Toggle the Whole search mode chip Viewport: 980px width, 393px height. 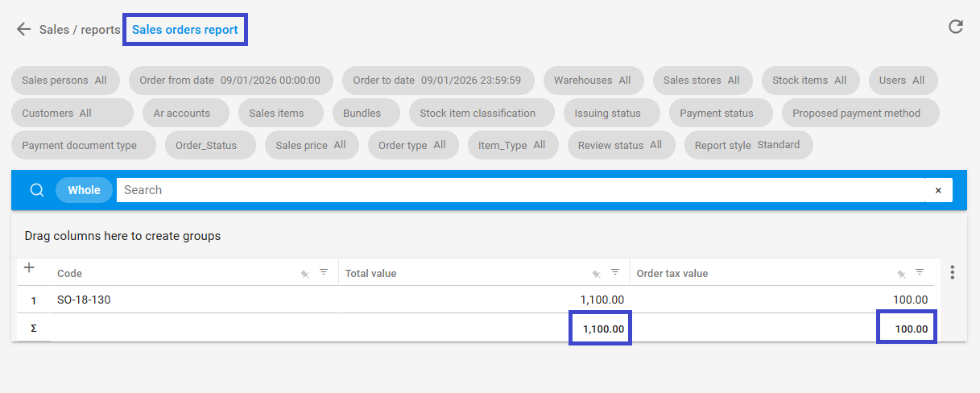tap(84, 190)
